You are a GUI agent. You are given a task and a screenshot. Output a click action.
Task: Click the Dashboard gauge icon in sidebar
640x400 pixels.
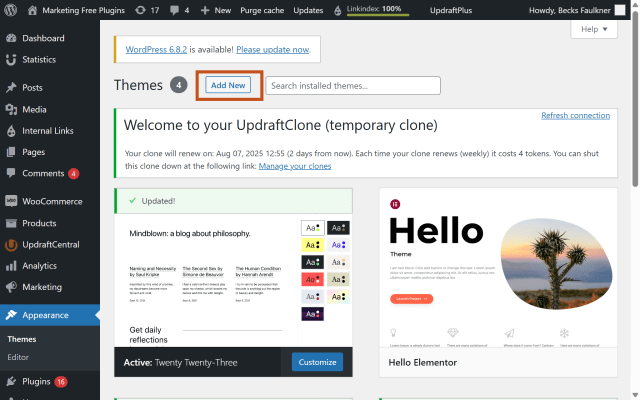(x=11, y=38)
